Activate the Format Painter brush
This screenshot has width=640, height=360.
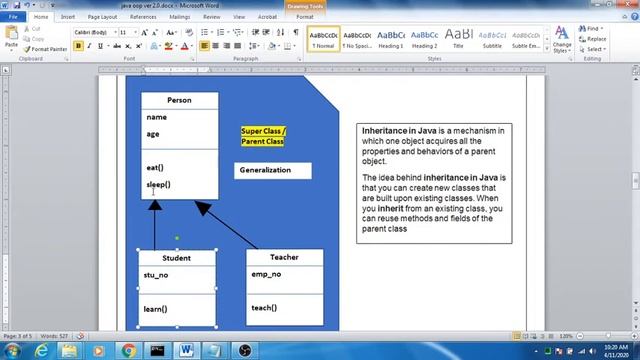point(45,49)
